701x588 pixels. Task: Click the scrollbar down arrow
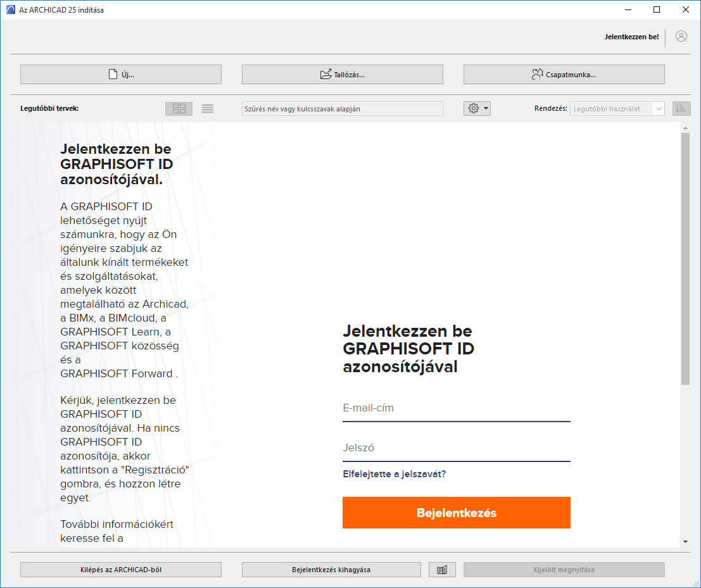click(x=685, y=542)
